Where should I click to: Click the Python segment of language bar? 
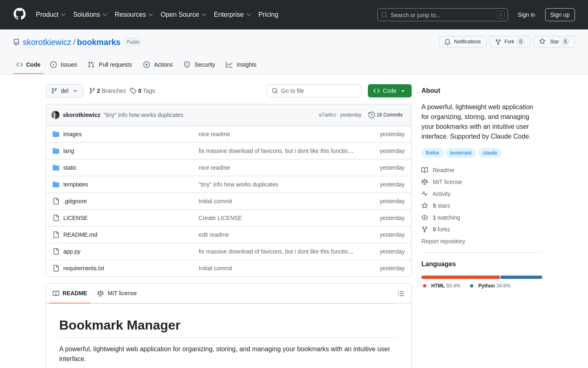pos(521,277)
